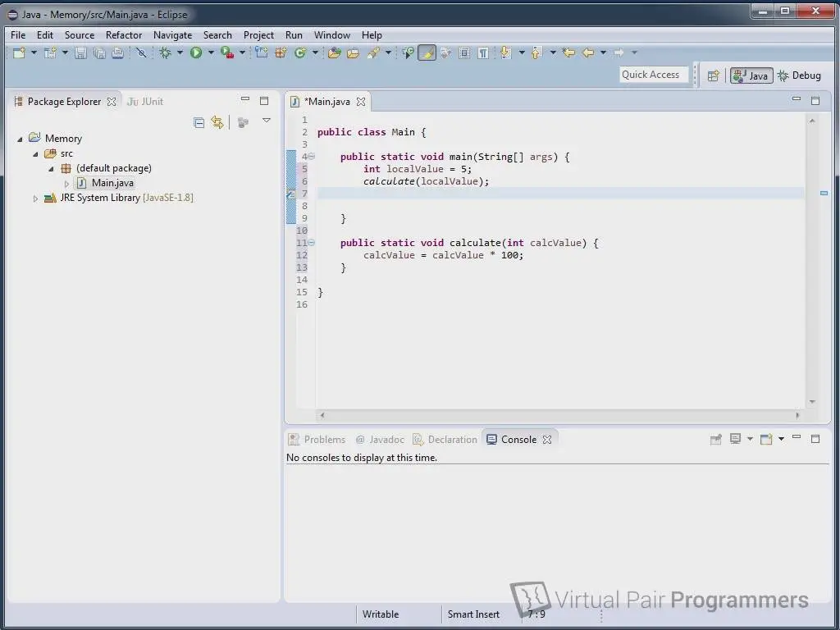Image resolution: width=840 pixels, height=630 pixels.
Task: Click the Save disk icon
Action: pos(80,52)
